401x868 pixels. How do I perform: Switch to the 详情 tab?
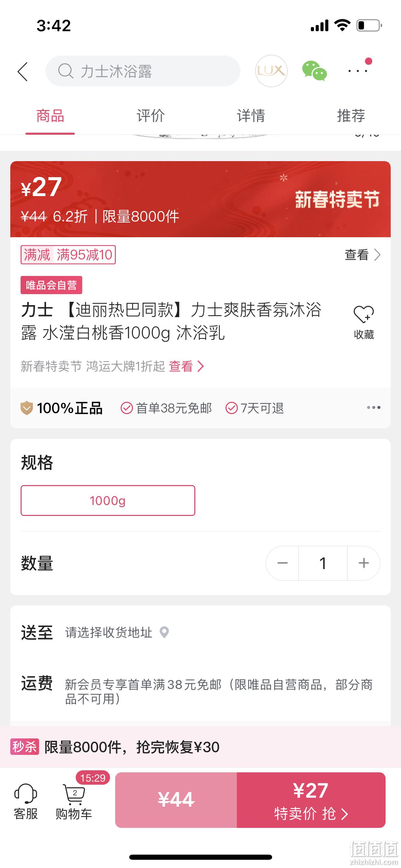(251, 116)
